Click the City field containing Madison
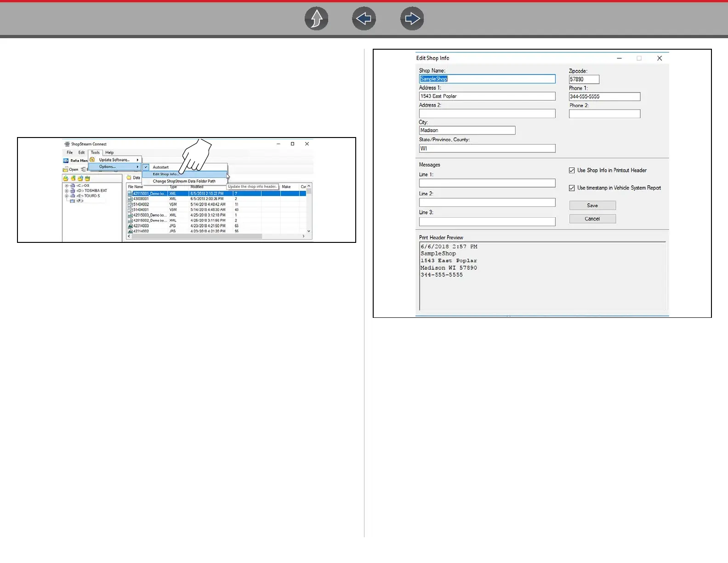This screenshot has width=728, height=563. (467, 131)
